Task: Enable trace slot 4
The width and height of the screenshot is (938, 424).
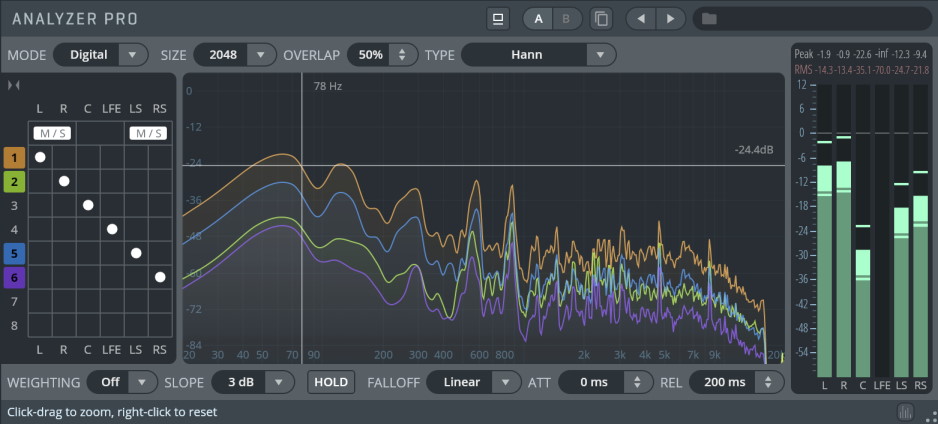Action: (14, 230)
